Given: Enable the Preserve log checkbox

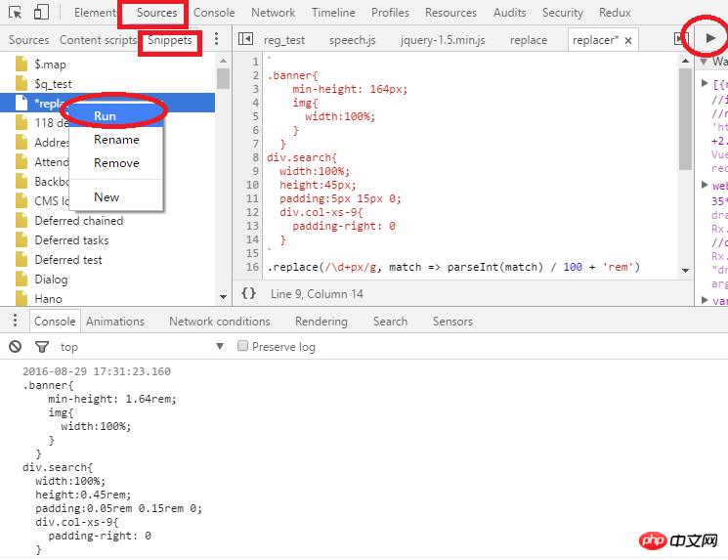Looking at the screenshot, I should pyautogui.click(x=242, y=346).
